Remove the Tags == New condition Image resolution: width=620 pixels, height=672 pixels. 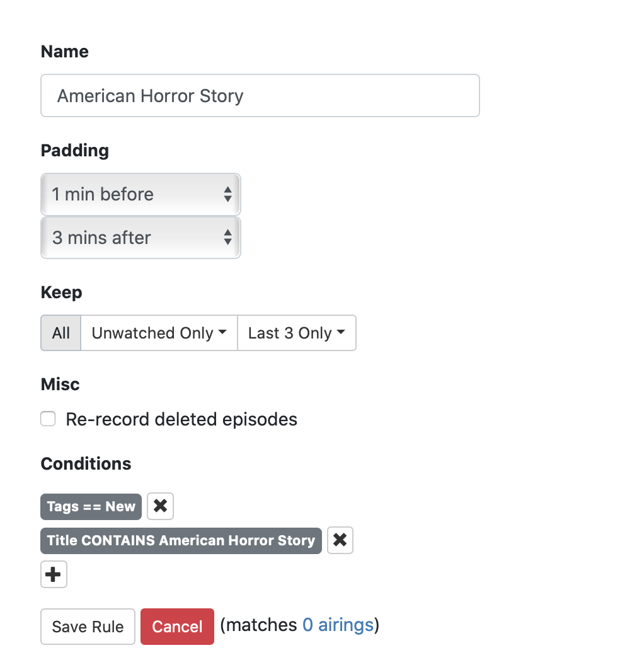pyautogui.click(x=160, y=506)
